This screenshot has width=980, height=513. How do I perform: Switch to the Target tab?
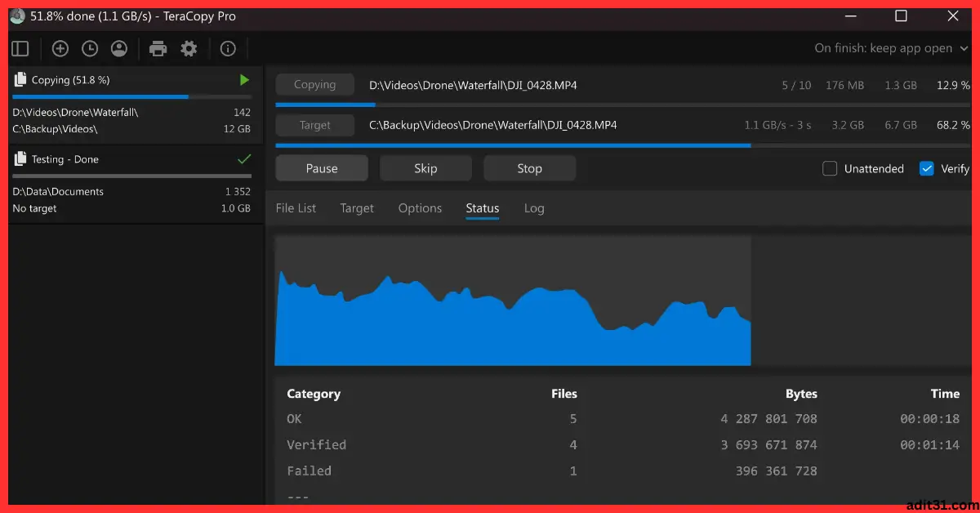tap(357, 208)
